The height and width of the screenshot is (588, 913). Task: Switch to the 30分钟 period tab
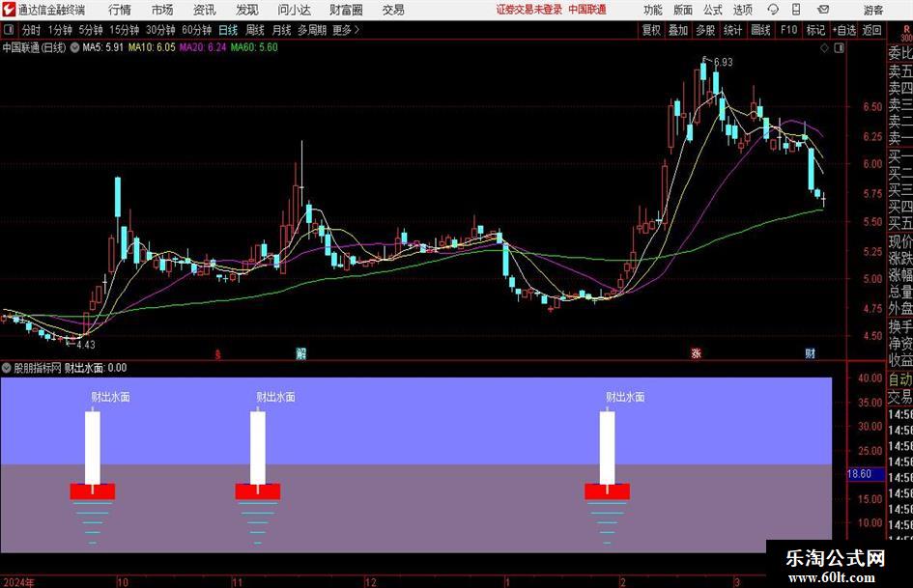click(160, 30)
